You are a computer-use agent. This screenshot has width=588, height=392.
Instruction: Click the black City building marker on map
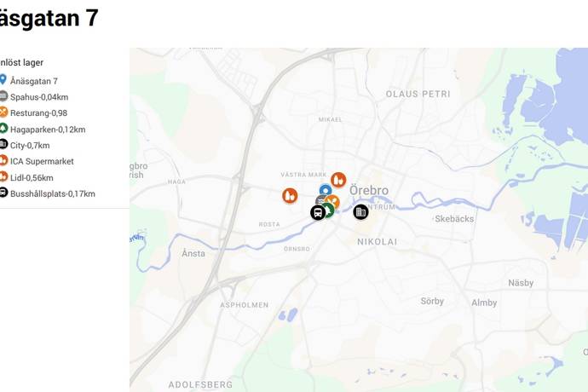(x=360, y=212)
